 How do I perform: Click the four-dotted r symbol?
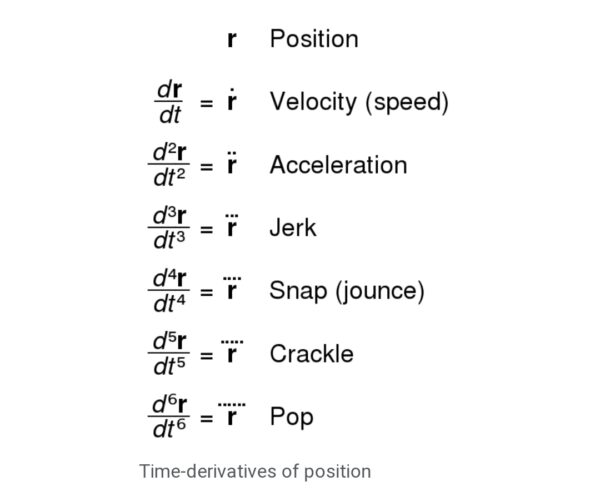pos(232,290)
